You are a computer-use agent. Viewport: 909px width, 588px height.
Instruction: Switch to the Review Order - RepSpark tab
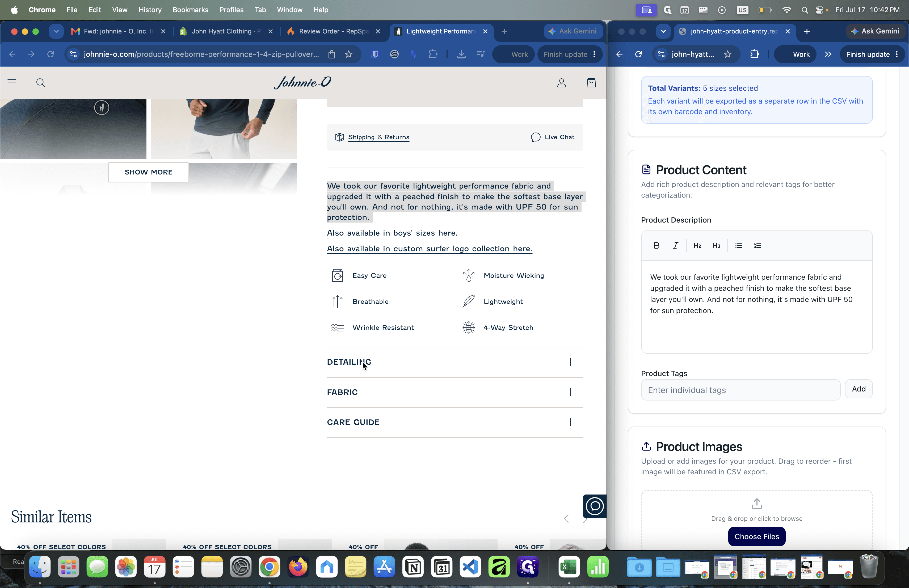(333, 31)
